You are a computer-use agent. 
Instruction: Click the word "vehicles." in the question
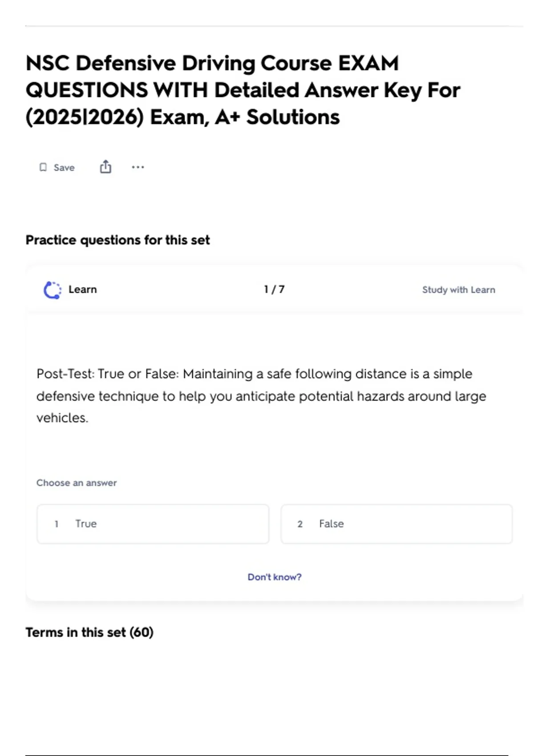(x=62, y=418)
